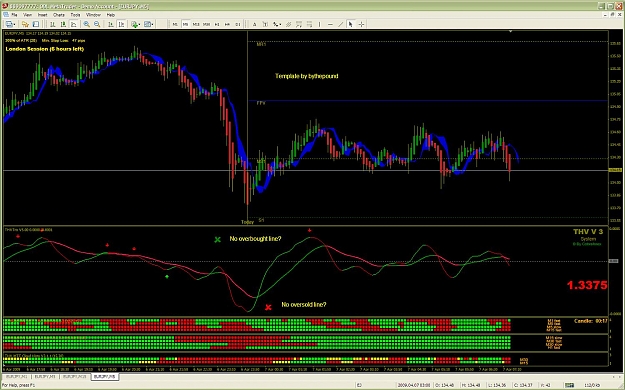Viewport: 625px width, 390px height.
Task: Select the arrows drawing tool
Action: [275, 24]
